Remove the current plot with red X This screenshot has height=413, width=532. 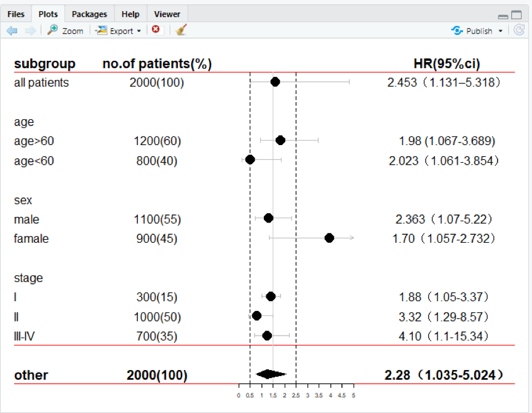[x=156, y=30]
